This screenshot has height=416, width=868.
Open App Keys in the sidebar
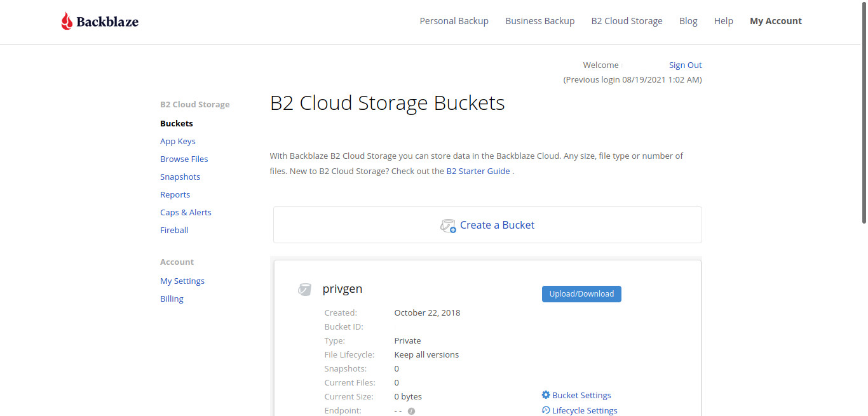178,141
